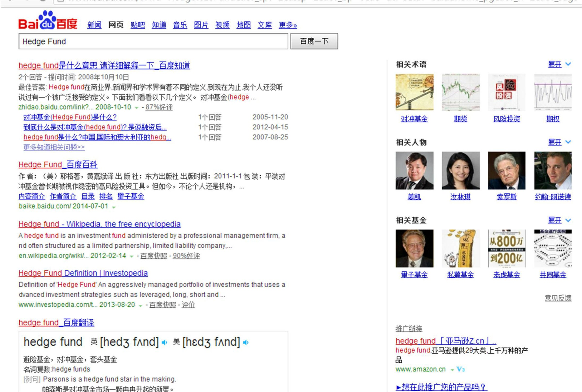Switch to the 图片 tab
Screen dimensions: 582x392
[201, 25]
